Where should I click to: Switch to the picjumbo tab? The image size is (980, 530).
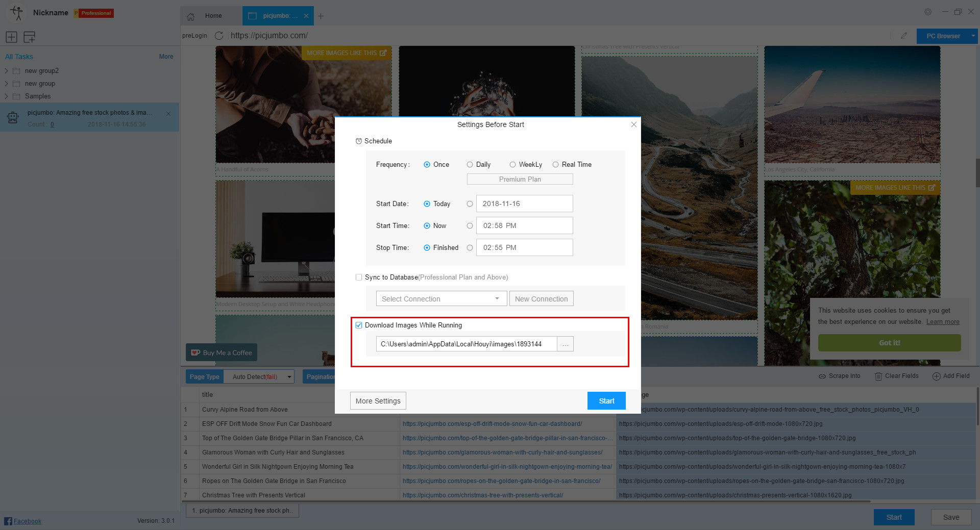278,16
